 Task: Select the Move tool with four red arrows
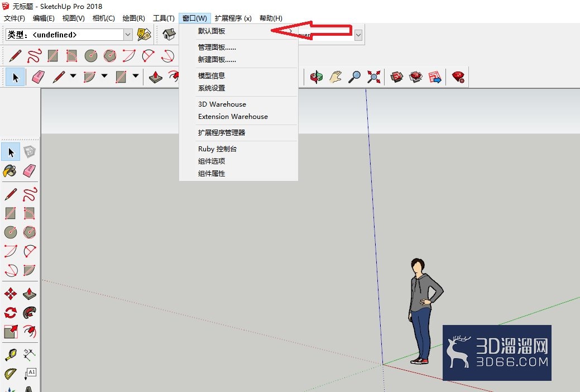[x=11, y=294]
